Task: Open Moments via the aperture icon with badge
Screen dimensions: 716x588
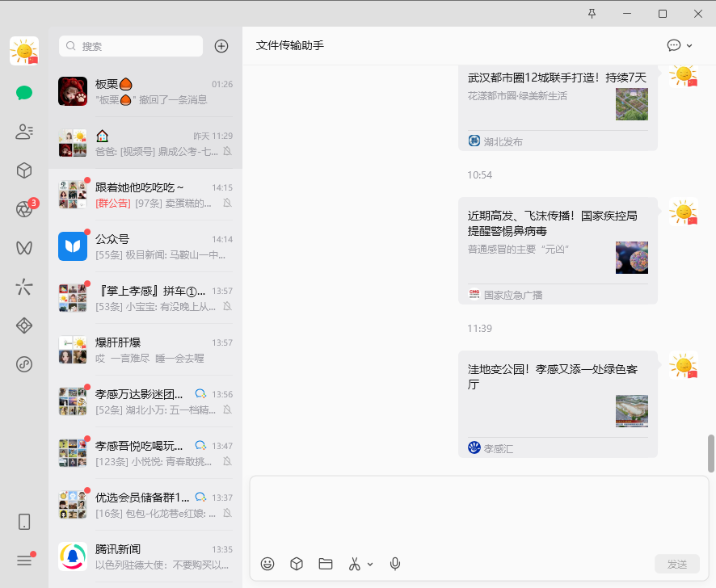Action: [x=24, y=209]
